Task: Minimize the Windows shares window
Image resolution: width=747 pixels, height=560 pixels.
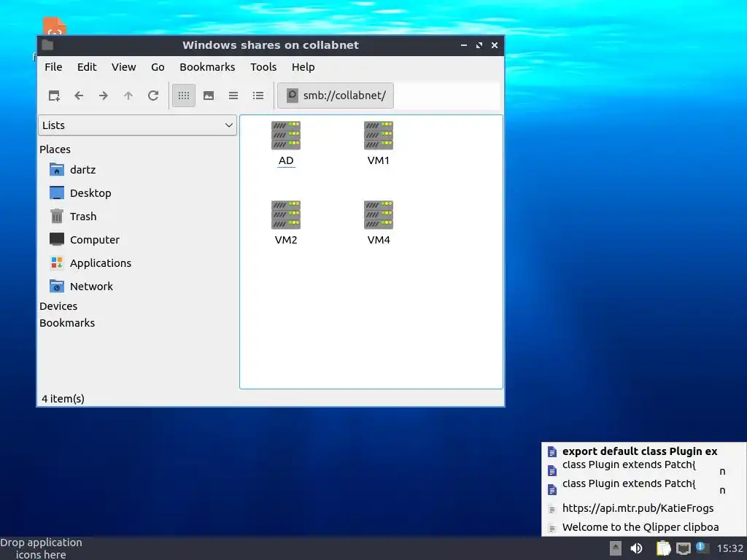Action: (x=464, y=45)
